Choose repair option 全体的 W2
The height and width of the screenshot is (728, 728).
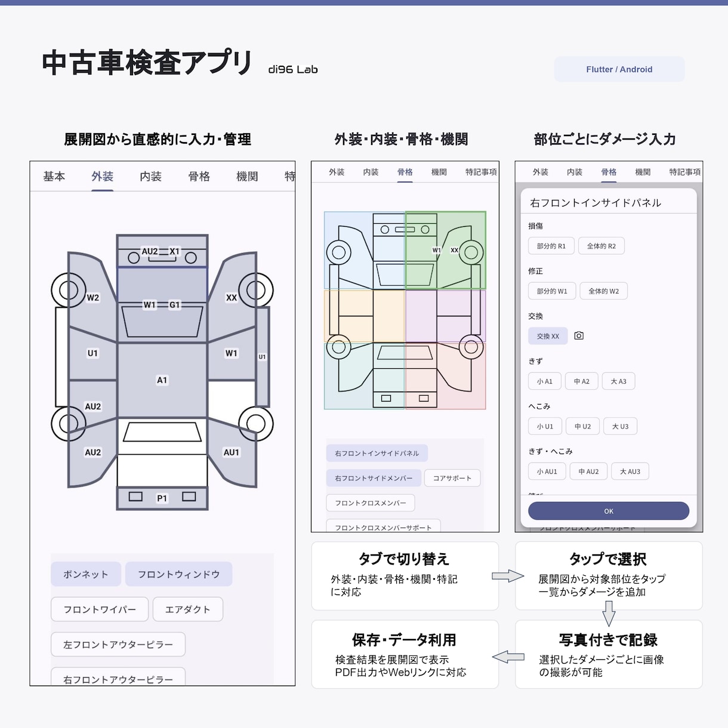(604, 291)
